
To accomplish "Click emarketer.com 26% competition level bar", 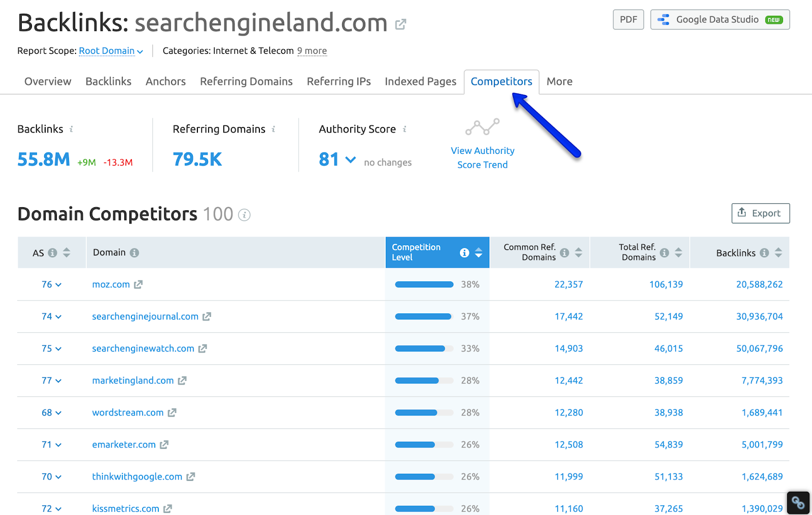I will click(x=424, y=444).
